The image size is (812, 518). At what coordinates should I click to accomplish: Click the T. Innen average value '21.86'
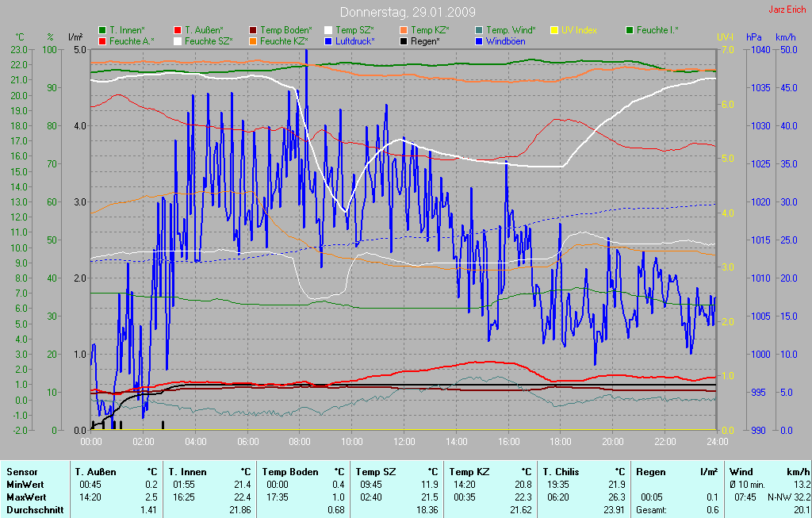(x=240, y=510)
